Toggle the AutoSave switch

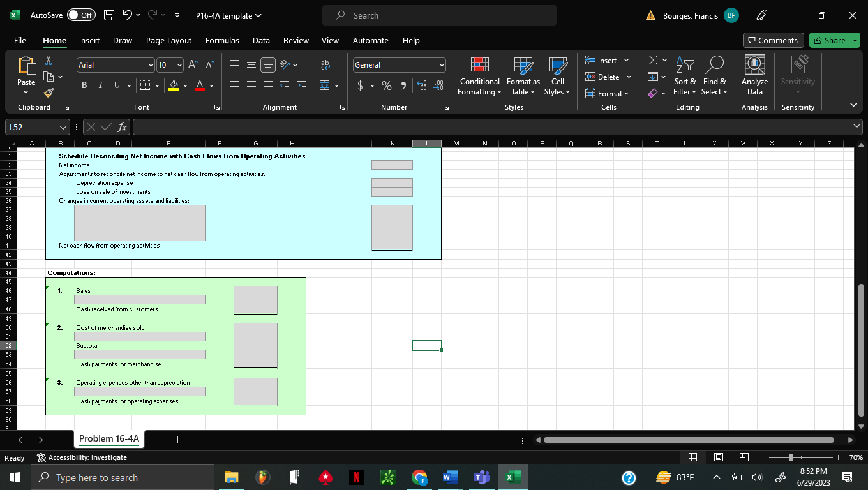[81, 15]
